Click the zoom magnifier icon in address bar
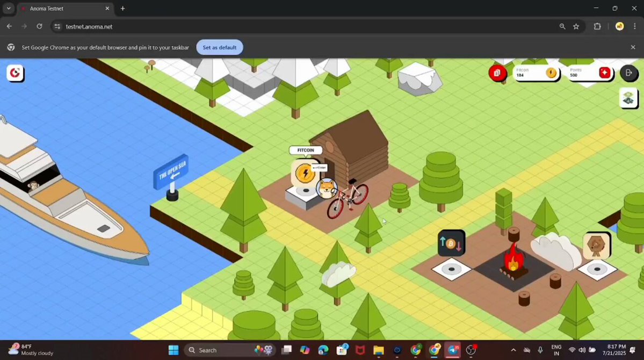The height and width of the screenshot is (360, 644). pos(562,26)
